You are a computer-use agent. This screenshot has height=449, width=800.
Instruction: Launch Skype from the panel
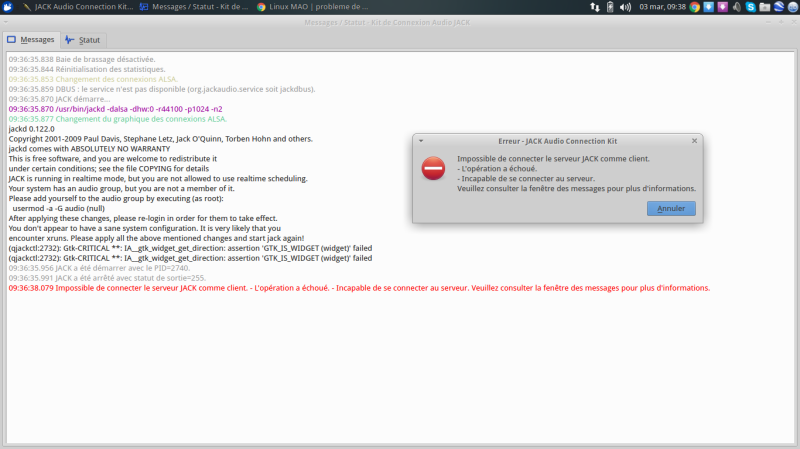751,7
